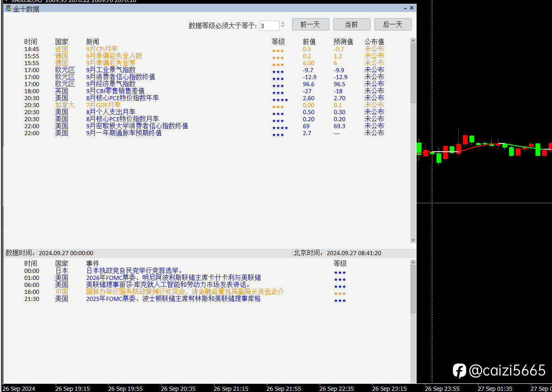The height and width of the screenshot is (392, 552).
Task: Select the 美联储理事丽莎·库克 event row
Action: tap(186, 285)
